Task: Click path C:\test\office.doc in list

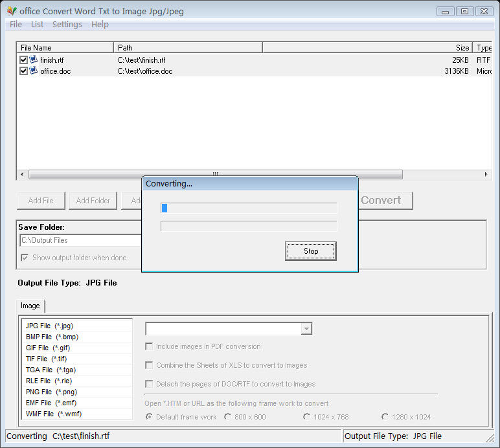Action: coord(145,71)
